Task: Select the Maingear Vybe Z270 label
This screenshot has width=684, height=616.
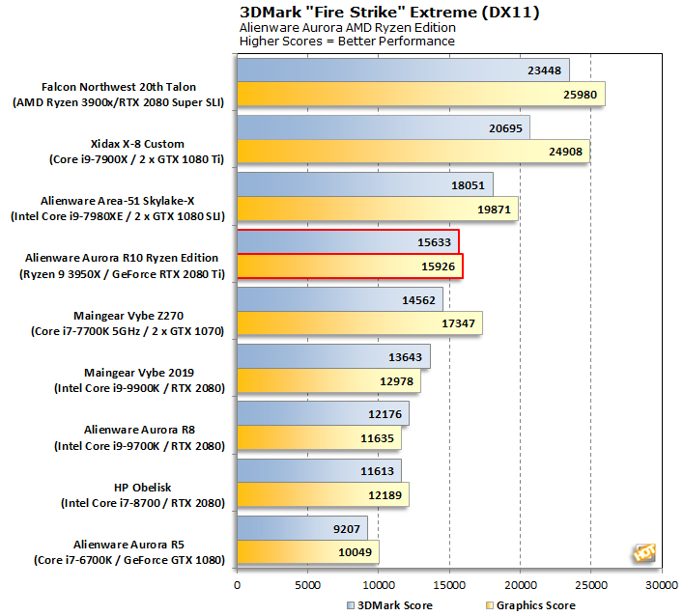Action: (128, 316)
